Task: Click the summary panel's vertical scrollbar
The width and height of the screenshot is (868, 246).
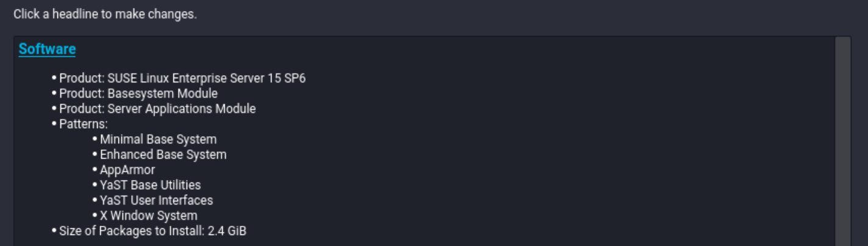Action: tap(842, 141)
